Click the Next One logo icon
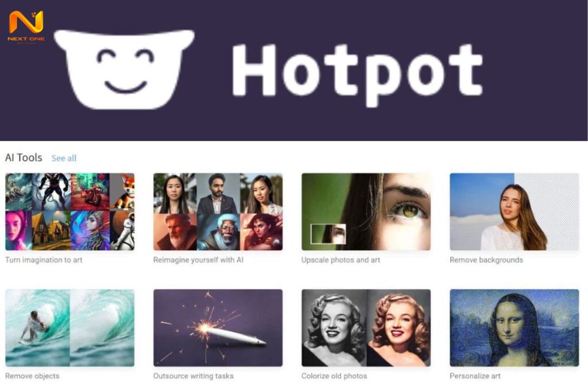Viewport: 588px width, 392px height. coord(26,26)
